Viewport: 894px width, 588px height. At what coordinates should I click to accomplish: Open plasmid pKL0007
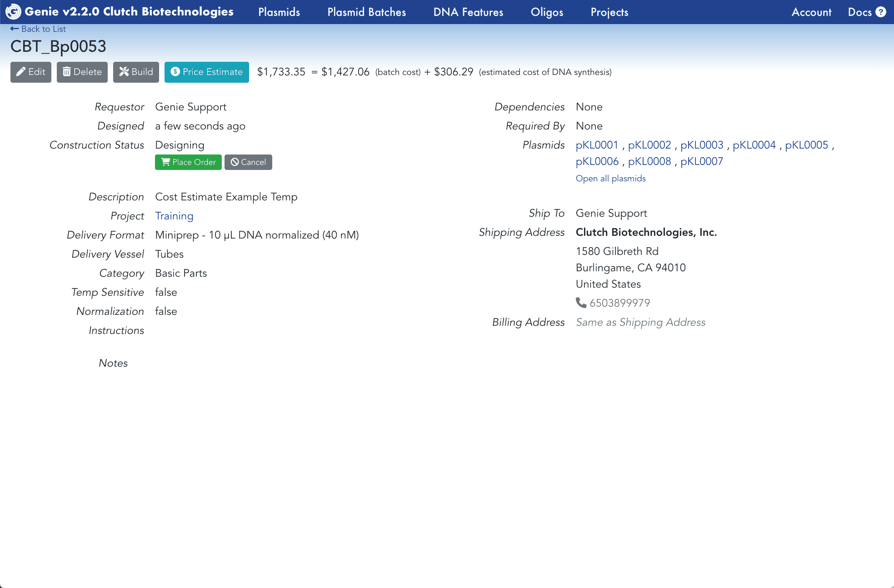[x=701, y=161]
